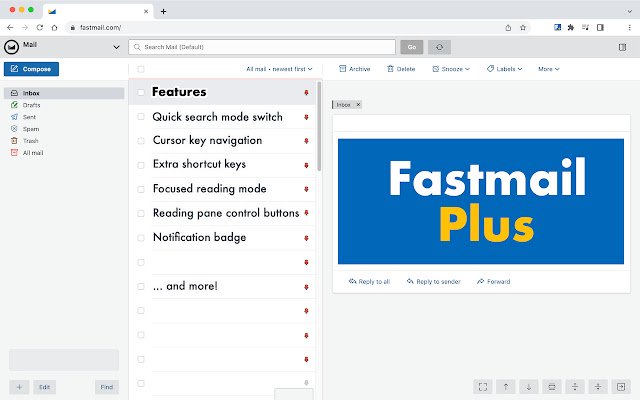
Task: Toggle the reading pane layout icon at top right
Action: 622,47
